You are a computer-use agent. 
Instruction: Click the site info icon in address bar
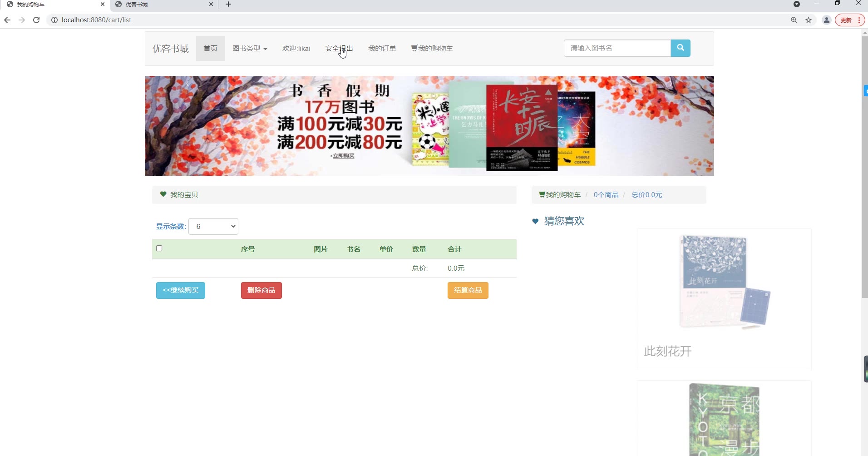coord(54,20)
